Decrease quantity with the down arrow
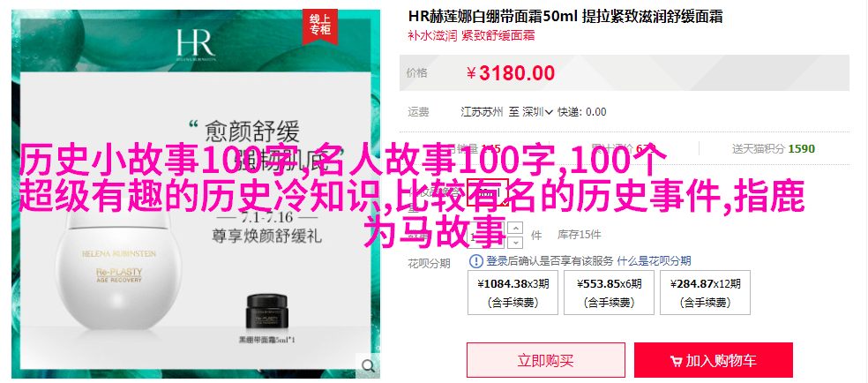Viewport: 868px width, 383px height. [515, 242]
